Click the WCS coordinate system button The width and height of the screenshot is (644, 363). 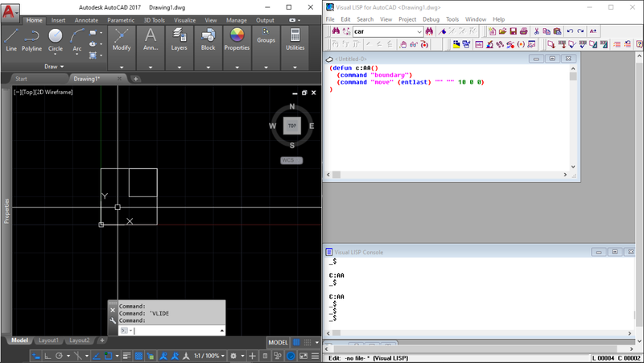click(x=291, y=160)
